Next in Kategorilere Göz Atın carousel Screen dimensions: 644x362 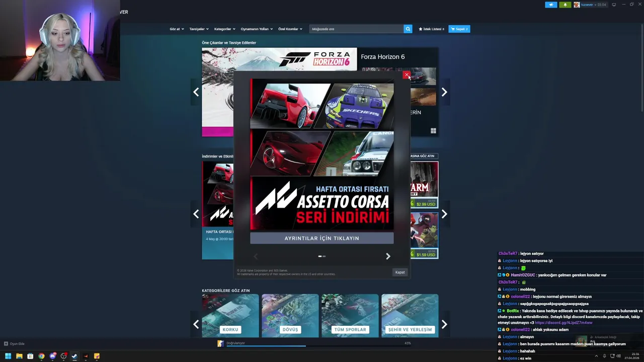pos(444,324)
